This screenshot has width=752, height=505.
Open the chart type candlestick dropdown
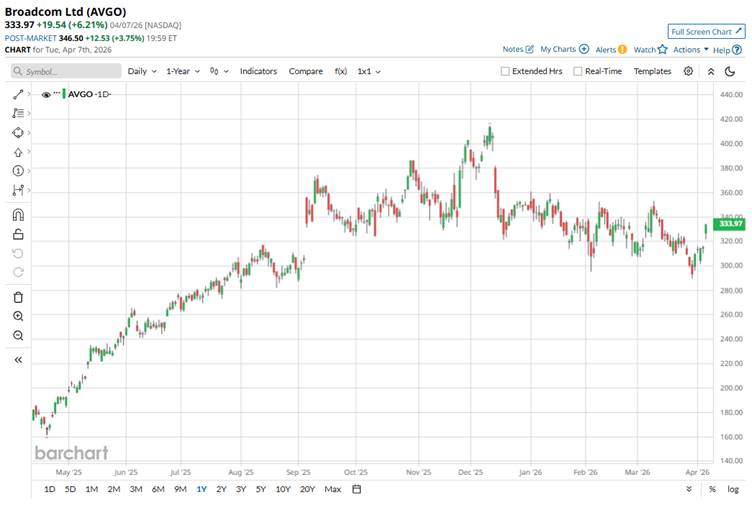tap(219, 71)
